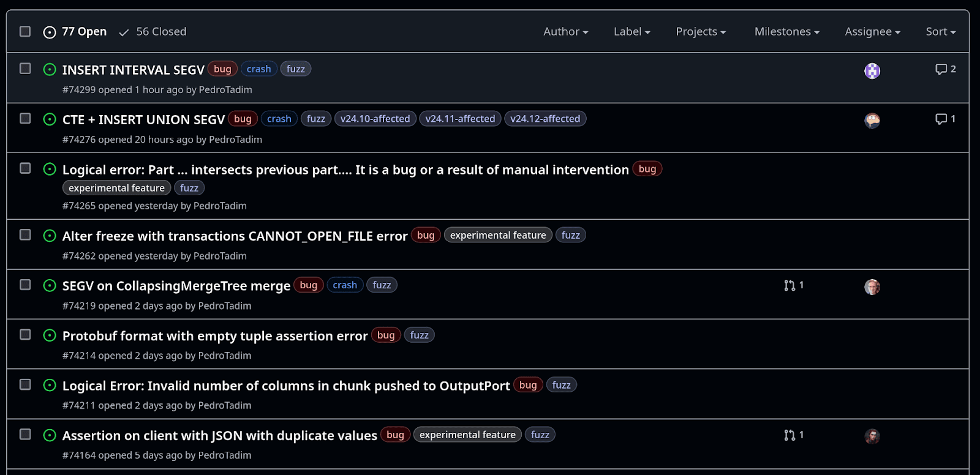Tick checkbox for Protobuf format assertion error issue

click(25, 335)
